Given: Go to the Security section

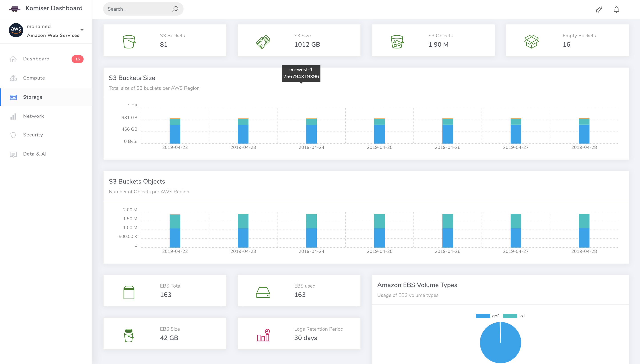Looking at the screenshot, I should coord(33,135).
